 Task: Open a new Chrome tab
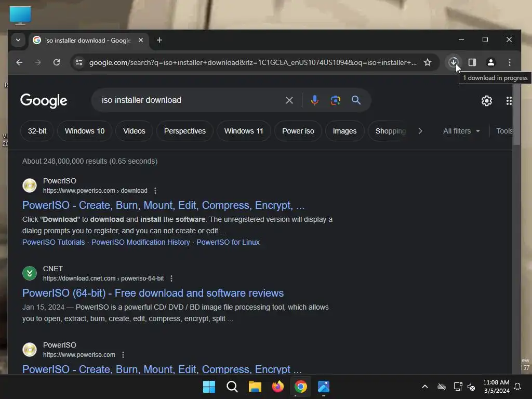pyautogui.click(x=159, y=40)
